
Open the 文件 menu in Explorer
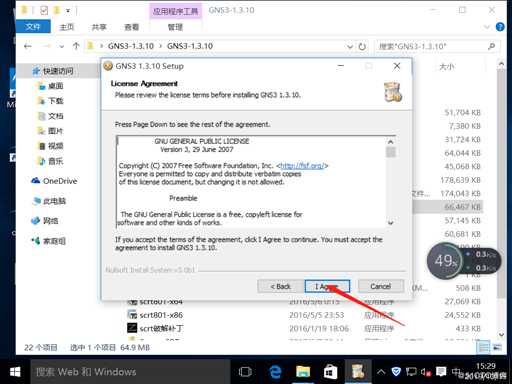(x=33, y=27)
